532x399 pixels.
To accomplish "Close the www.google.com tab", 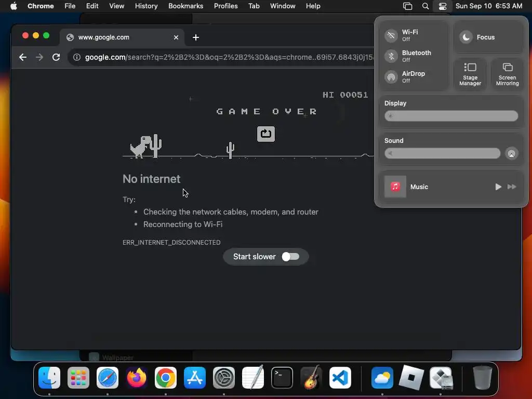I will [176, 37].
